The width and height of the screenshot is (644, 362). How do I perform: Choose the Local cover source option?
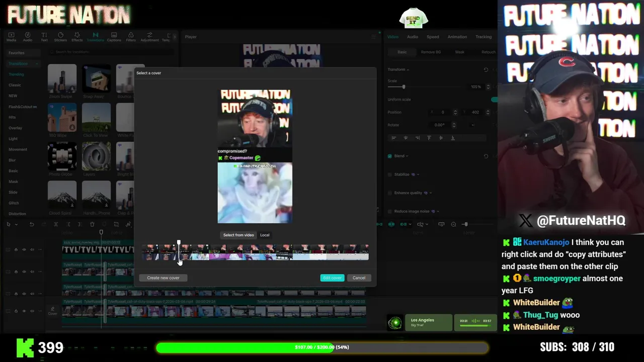point(265,235)
